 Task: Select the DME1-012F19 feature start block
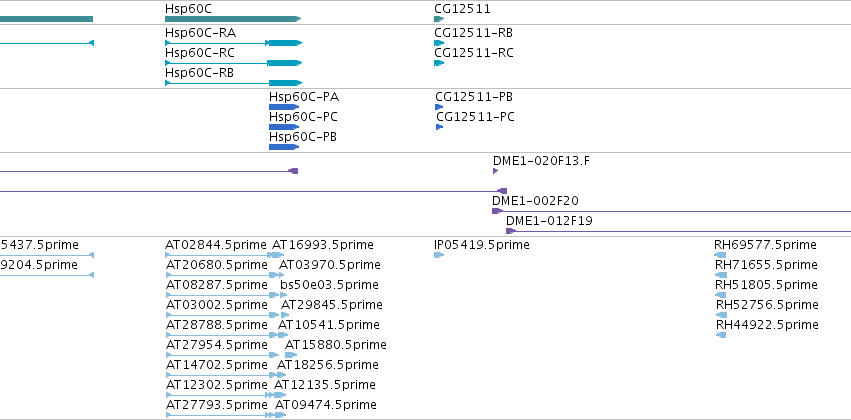coord(511,231)
